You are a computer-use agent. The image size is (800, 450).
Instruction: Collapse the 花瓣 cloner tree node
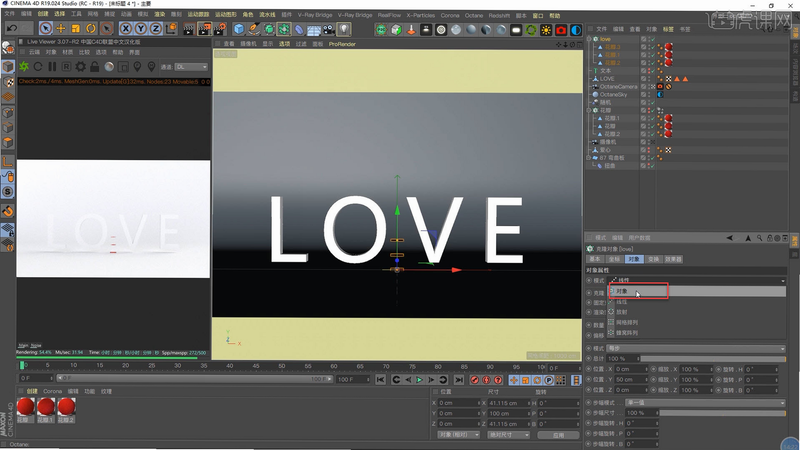pyautogui.click(x=589, y=110)
